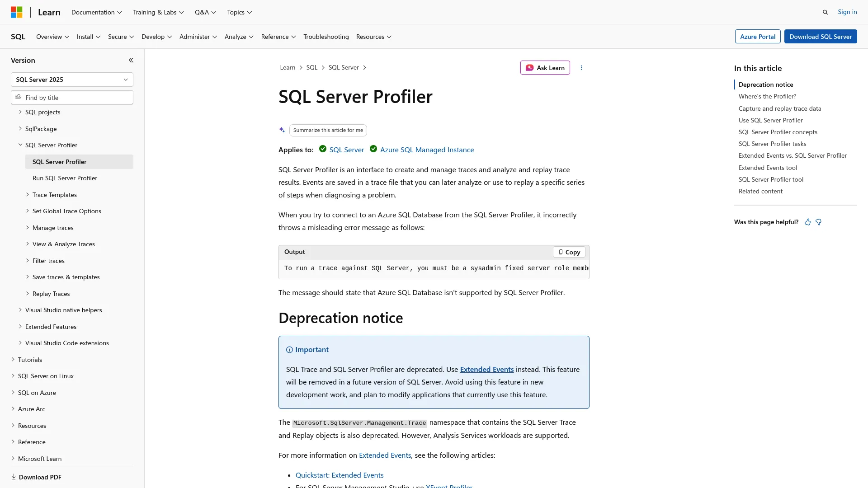Go to Troubleshooting page
Image resolution: width=868 pixels, height=488 pixels.
pyautogui.click(x=326, y=37)
